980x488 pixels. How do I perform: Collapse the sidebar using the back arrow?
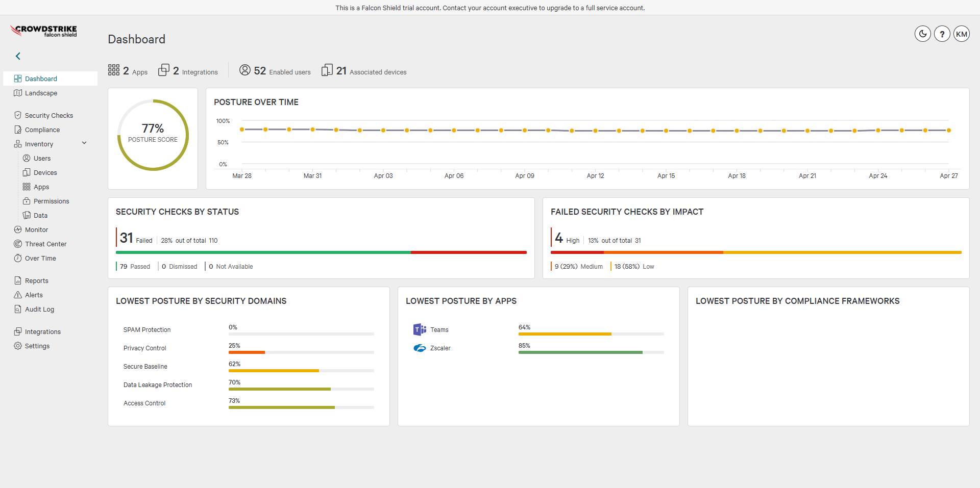pyautogui.click(x=18, y=56)
